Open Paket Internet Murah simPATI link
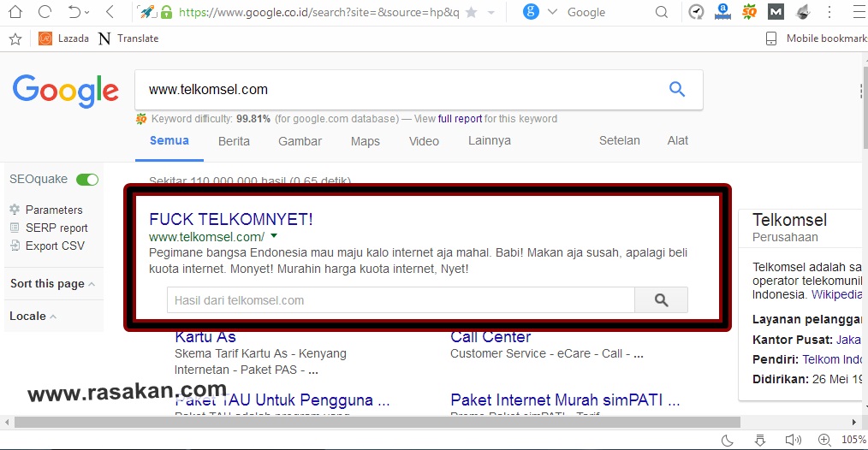This screenshot has width=868, height=450. (565, 400)
